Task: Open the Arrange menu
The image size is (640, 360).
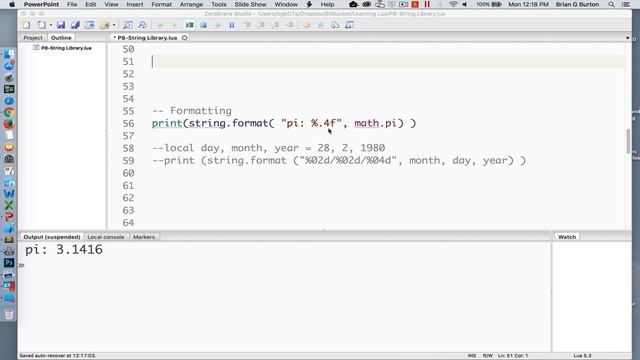Action: tap(191, 4)
